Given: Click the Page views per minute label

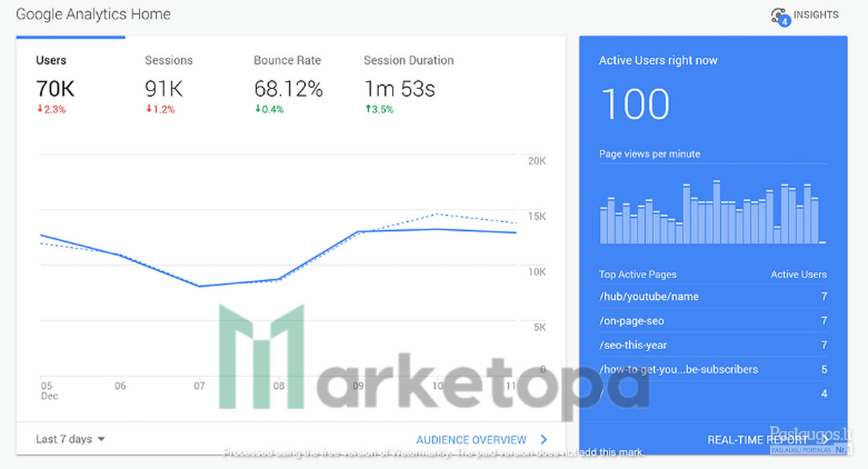Looking at the screenshot, I should pos(650,154).
